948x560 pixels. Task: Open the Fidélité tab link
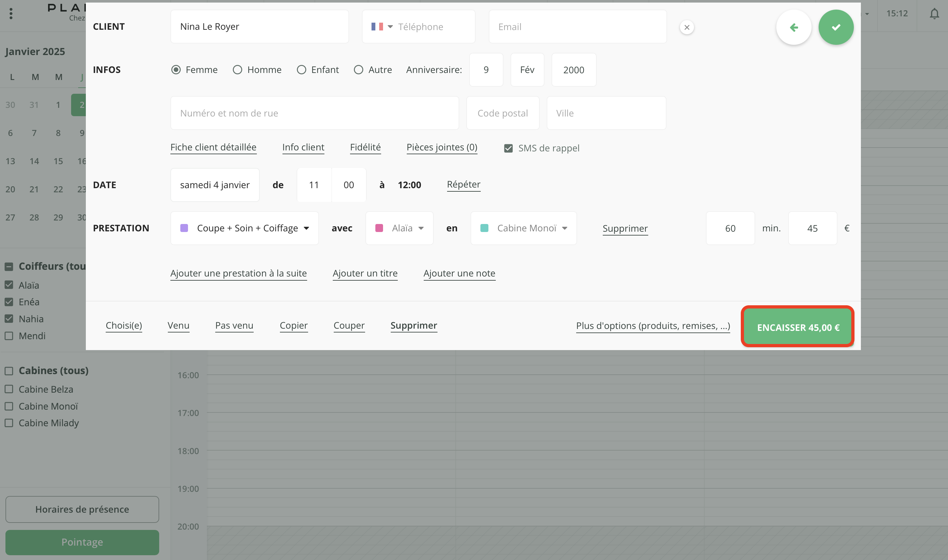pyautogui.click(x=365, y=147)
